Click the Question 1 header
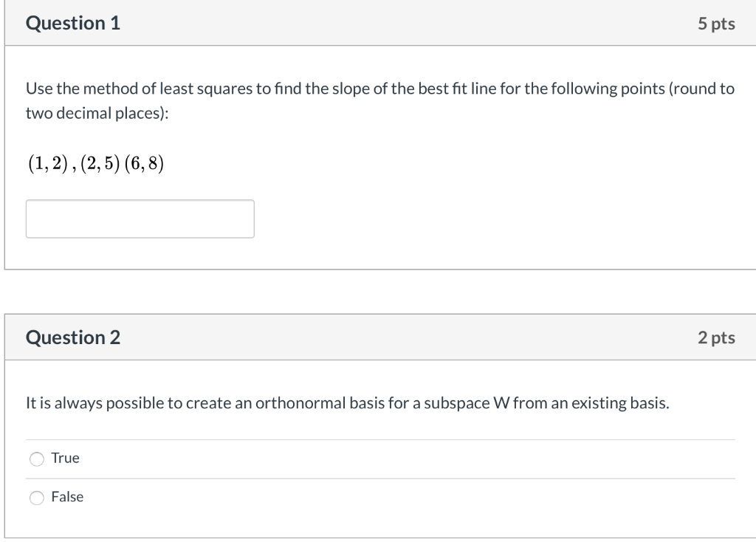Screen dimensions: 756x542 pos(72,23)
